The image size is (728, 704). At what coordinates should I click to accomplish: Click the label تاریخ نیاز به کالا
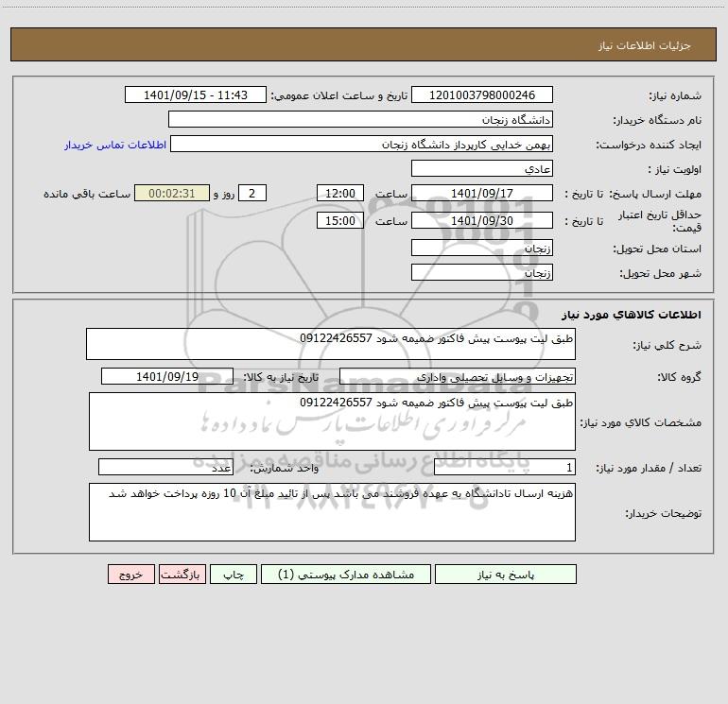pyautogui.click(x=281, y=377)
